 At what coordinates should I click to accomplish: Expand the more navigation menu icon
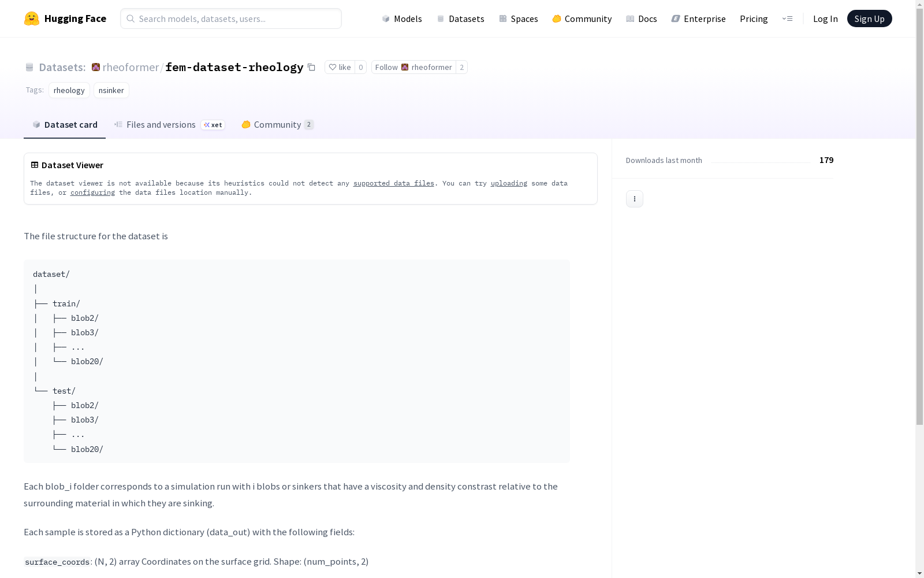coord(787,18)
